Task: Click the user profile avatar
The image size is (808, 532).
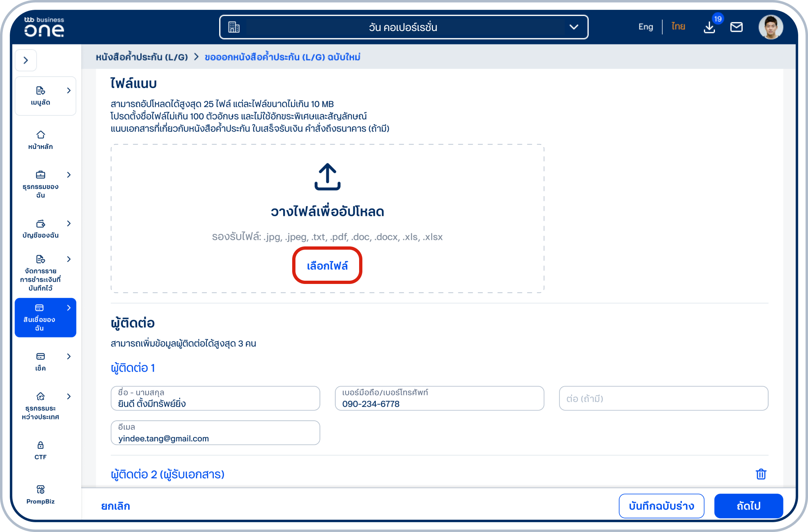Action: coord(770,27)
